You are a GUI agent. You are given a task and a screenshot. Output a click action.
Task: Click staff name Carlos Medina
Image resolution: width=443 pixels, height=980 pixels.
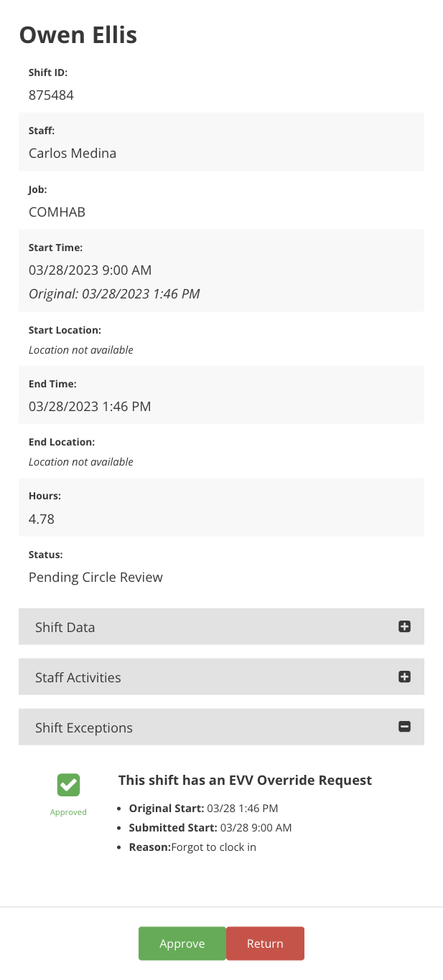(73, 153)
